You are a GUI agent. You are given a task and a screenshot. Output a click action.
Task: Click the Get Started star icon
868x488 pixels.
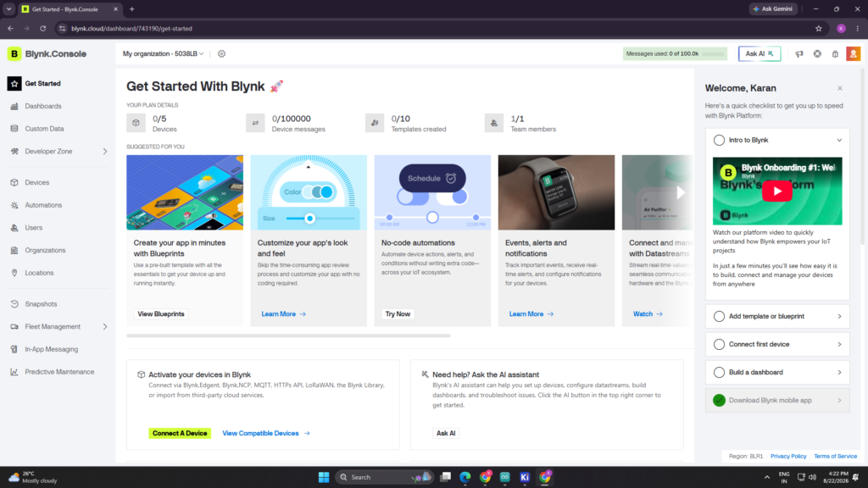(14, 84)
